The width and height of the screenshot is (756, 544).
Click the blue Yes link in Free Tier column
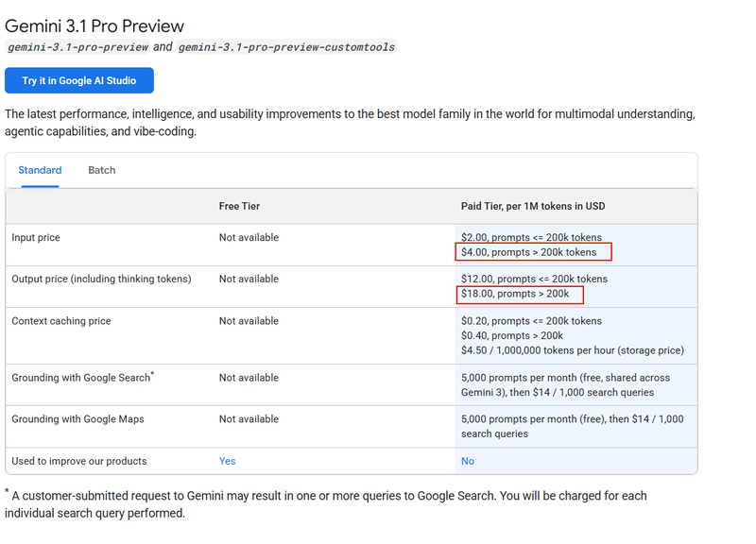coord(227,461)
